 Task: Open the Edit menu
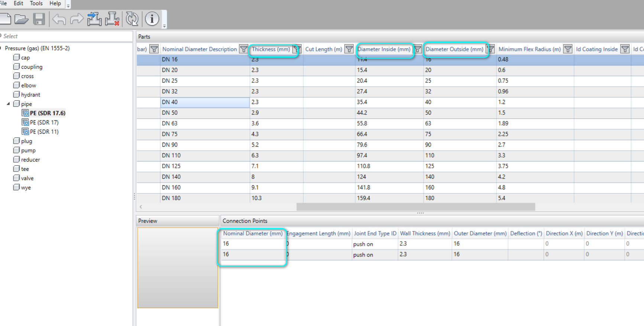point(18,3)
